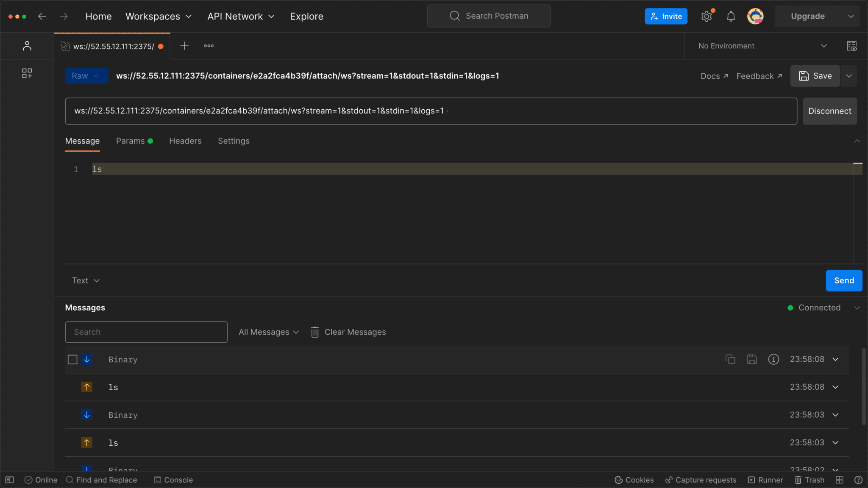Send the ls message
868x488 pixels.
point(843,280)
